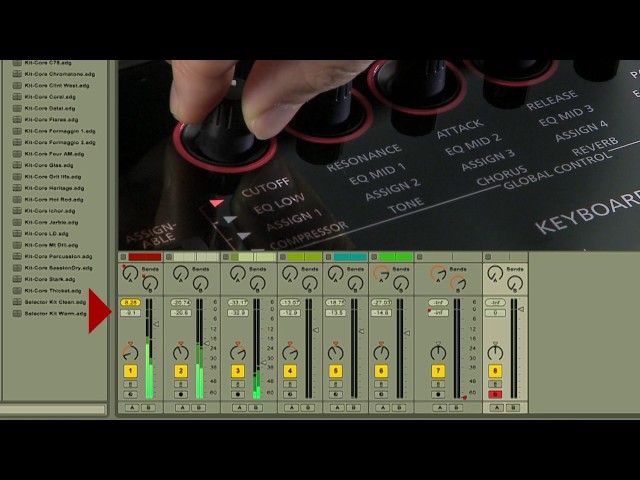
Task: Click the volume fader handle on track 4
Action: click(316, 330)
